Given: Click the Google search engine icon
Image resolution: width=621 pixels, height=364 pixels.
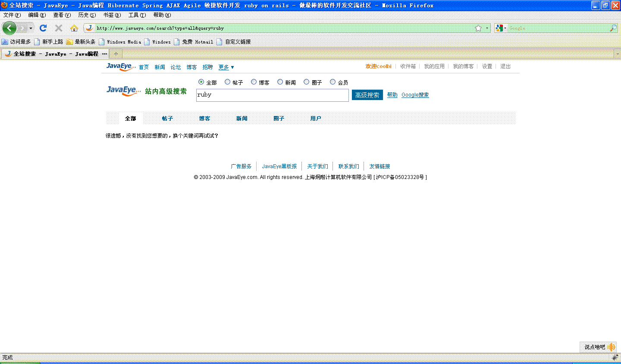Looking at the screenshot, I should point(499,28).
